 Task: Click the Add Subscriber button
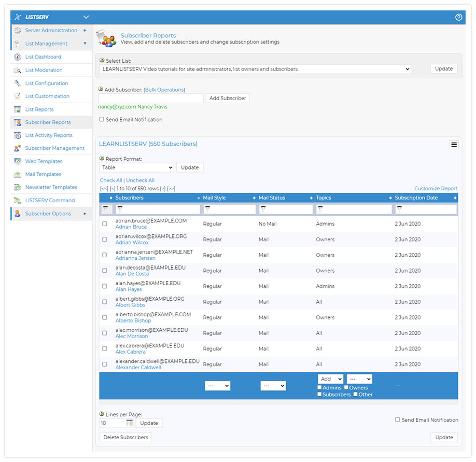click(x=228, y=98)
